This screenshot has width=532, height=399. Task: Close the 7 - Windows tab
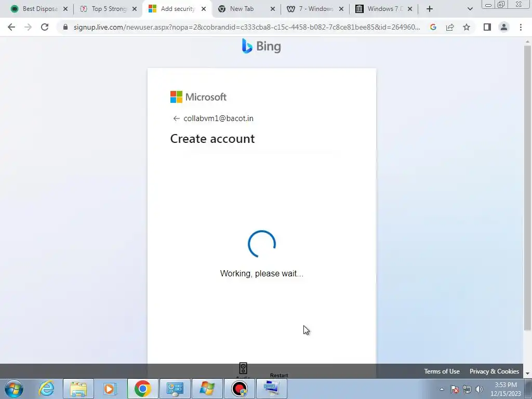[x=341, y=9]
